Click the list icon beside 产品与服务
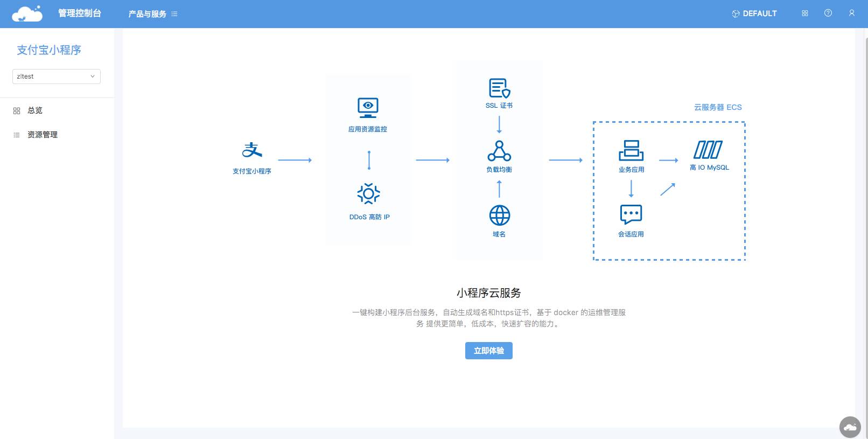Viewport: 868px width, 439px height. click(x=174, y=14)
